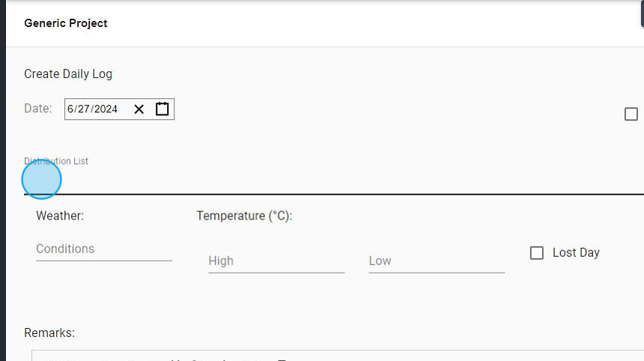Clear the date with the X icon

[139, 109]
